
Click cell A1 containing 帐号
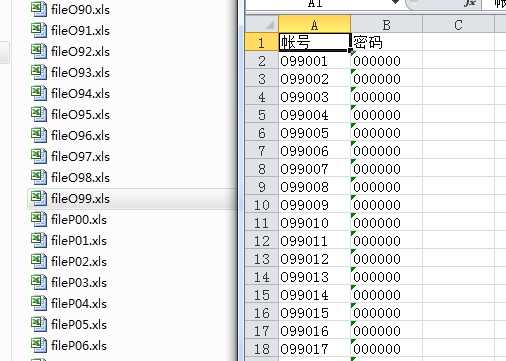click(x=315, y=42)
